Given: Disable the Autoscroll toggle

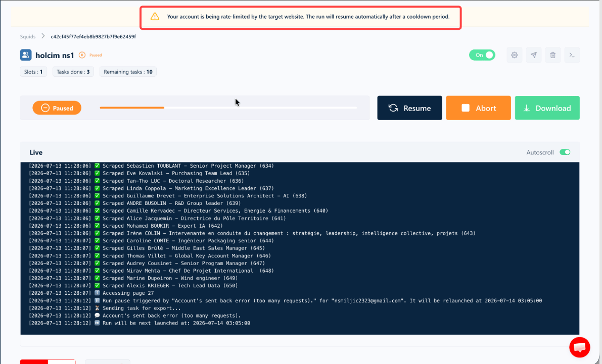Looking at the screenshot, I should [x=565, y=152].
